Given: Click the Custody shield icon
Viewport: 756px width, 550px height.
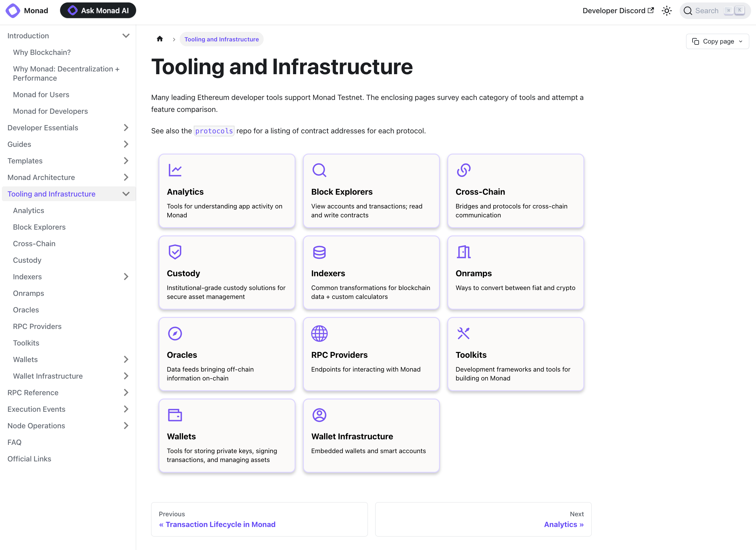Looking at the screenshot, I should (x=175, y=252).
